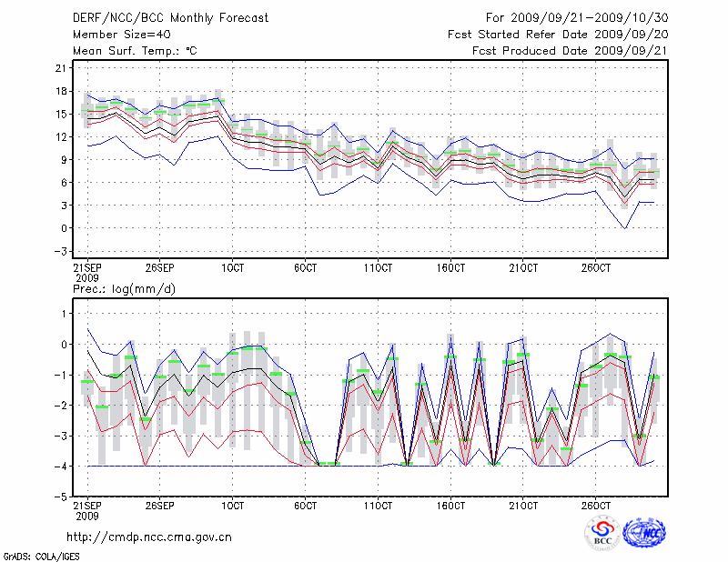The height and width of the screenshot is (562, 728).
Task: Open the cmdp.ncc.cma.gov.cn URL link
Action: tap(149, 537)
